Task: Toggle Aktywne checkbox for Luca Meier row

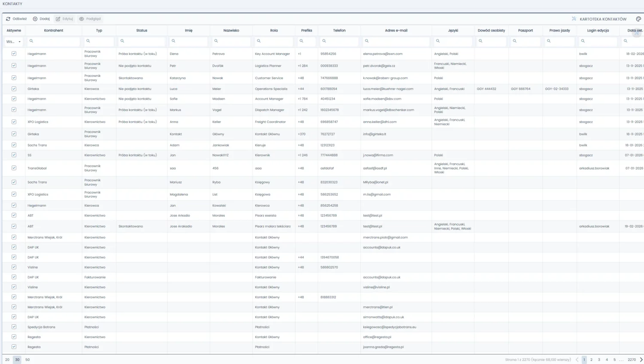Action: (14, 89)
